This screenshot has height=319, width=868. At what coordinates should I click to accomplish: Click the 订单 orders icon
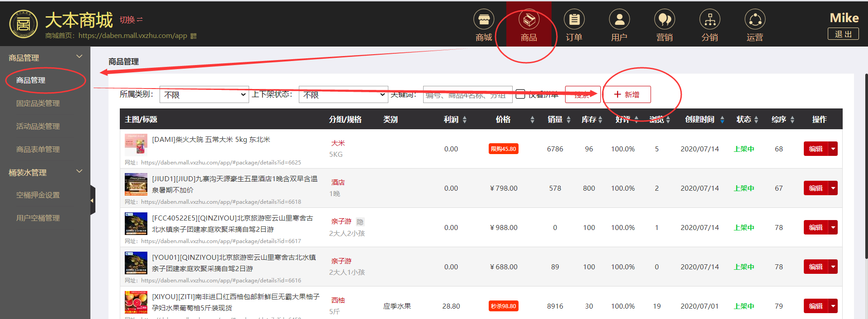574,20
